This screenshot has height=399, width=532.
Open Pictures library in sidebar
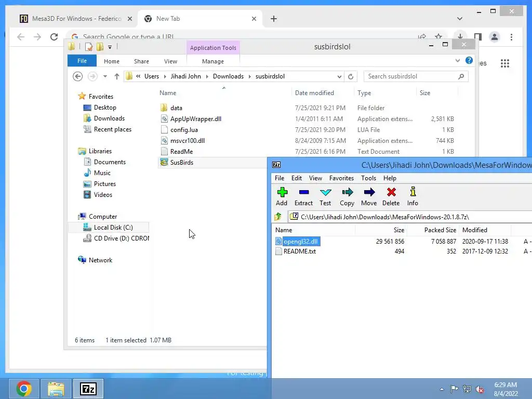[x=104, y=184]
